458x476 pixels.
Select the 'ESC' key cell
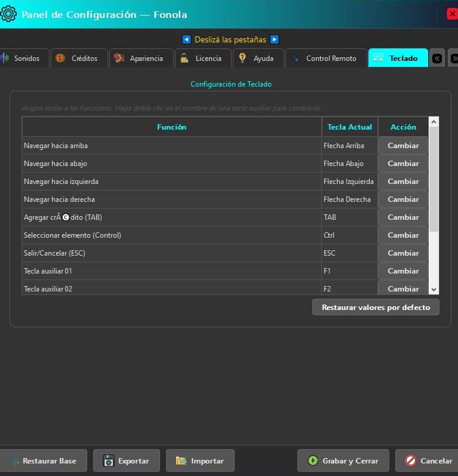point(350,253)
